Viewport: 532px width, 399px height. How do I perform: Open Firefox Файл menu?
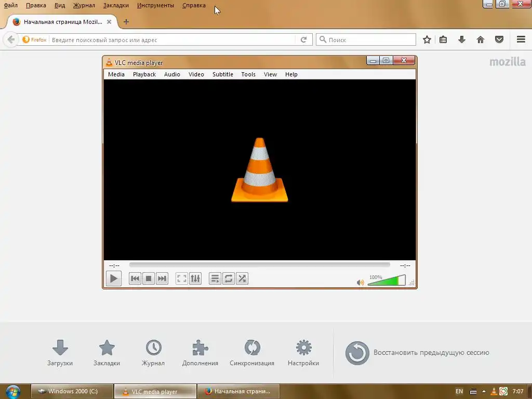11,5
